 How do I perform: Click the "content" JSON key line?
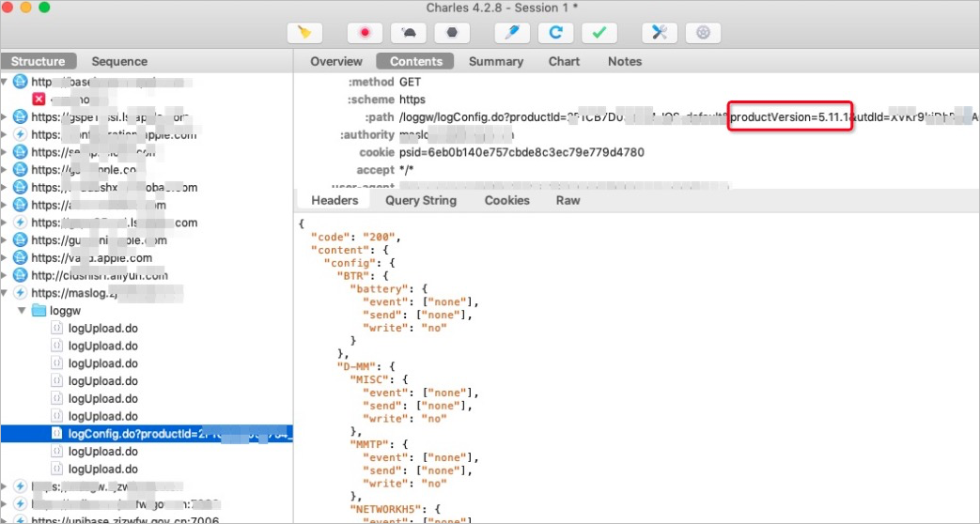(x=350, y=250)
